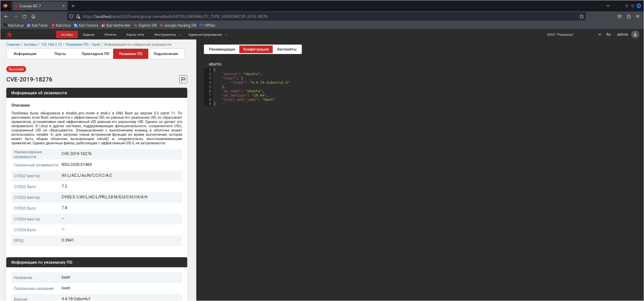Click the red star application logo
Screen dimensions: 644x301
pyautogui.click(x=9, y=35)
